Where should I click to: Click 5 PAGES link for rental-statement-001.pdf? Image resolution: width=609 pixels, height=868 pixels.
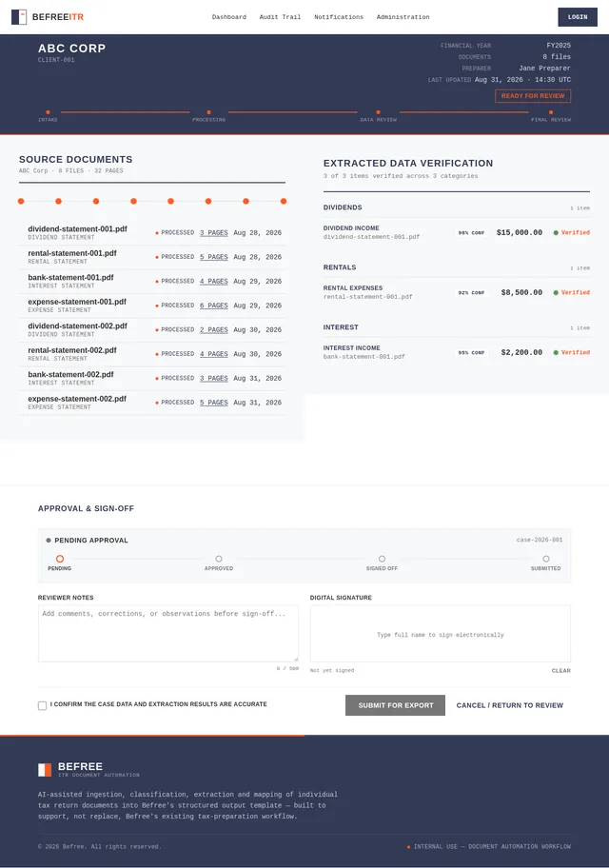click(x=214, y=257)
